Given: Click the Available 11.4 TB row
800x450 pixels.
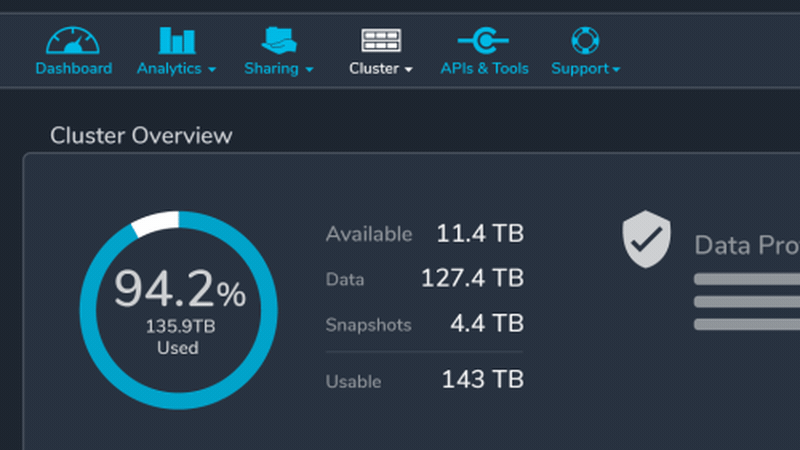Looking at the screenshot, I should click(x=424, y=234).
